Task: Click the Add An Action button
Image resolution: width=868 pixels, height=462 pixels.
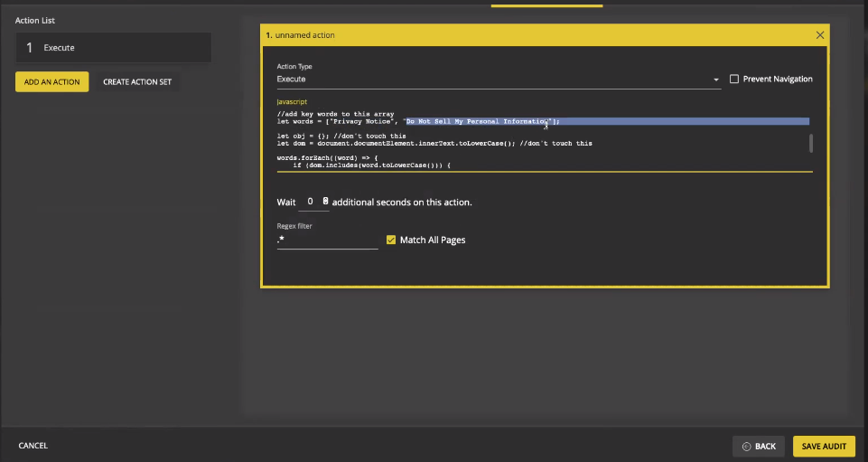Action: pos(52,82)
